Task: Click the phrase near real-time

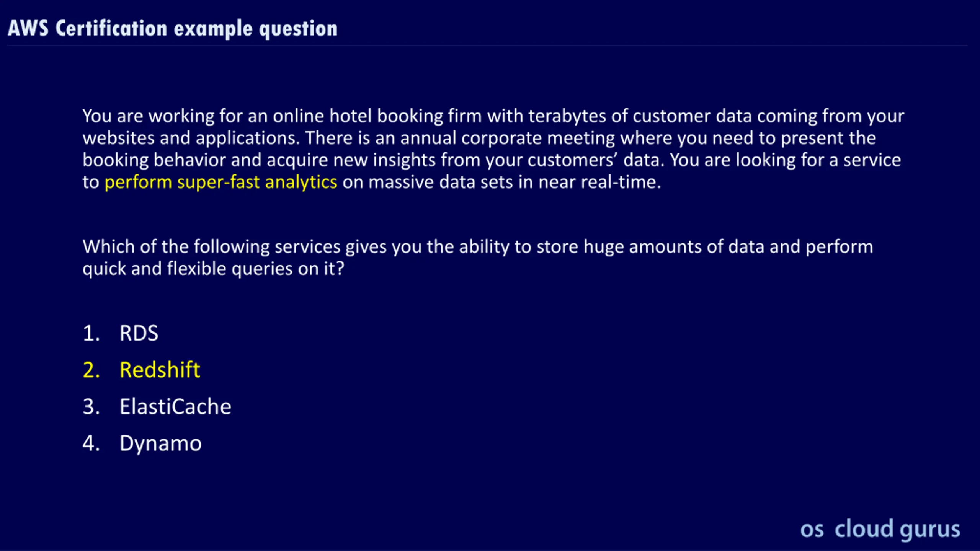Action: click(599, 182)
